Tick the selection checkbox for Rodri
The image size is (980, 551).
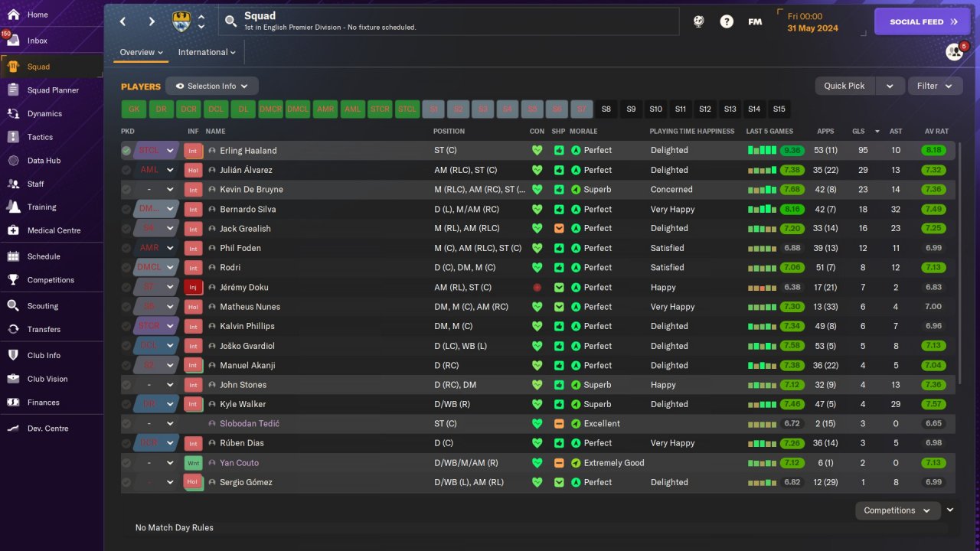[126, 268]
